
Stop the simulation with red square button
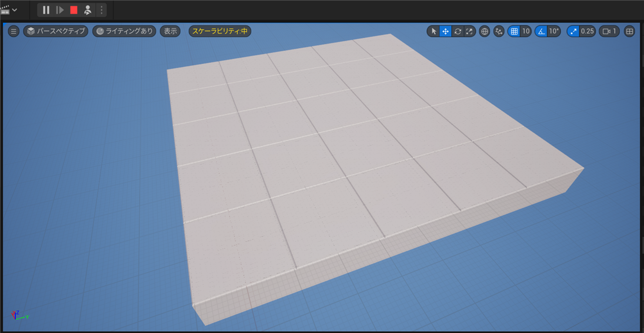click(x=74, y=10)
